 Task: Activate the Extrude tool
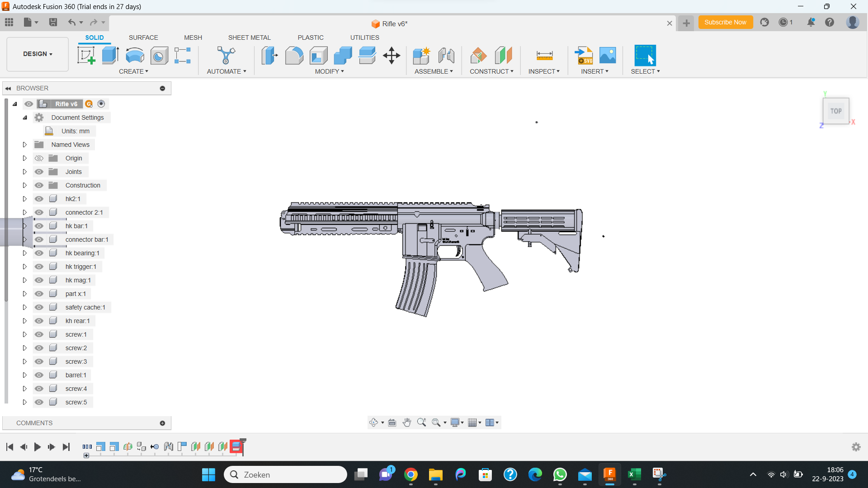110,55
